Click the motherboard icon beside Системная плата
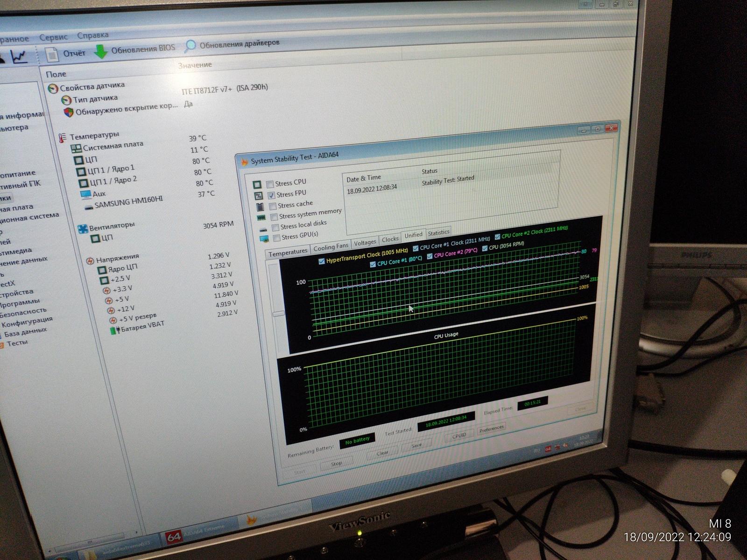 coord(76,149)
